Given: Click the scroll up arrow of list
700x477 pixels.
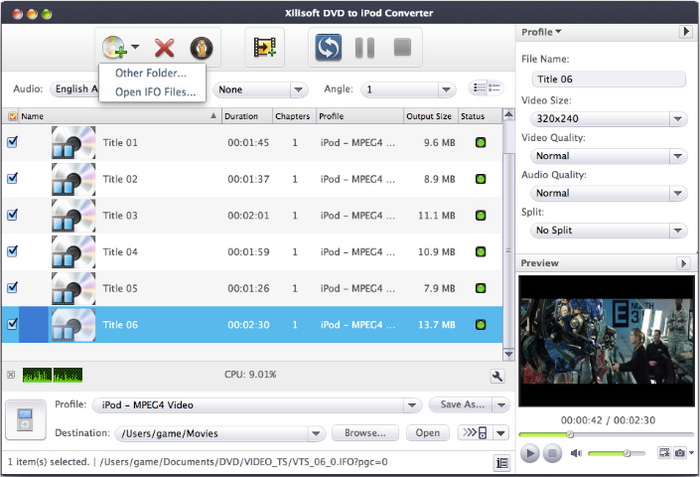Looking at the screenshot, I should point(508,115).
